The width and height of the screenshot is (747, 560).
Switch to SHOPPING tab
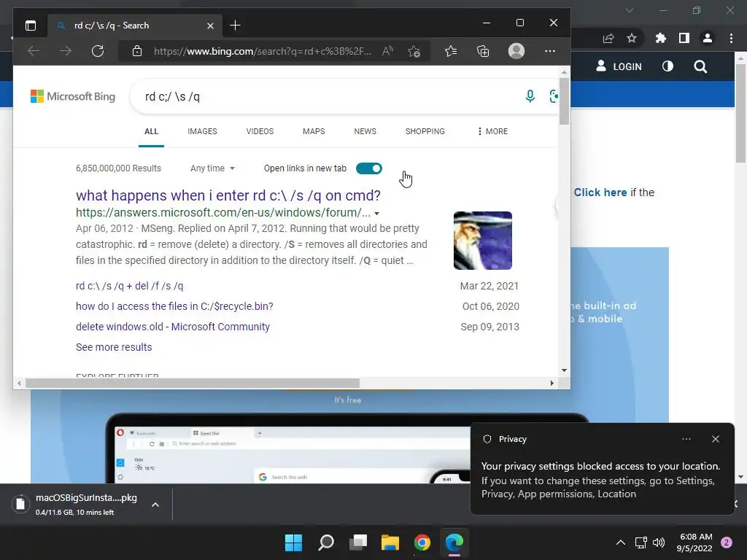coord(425,131)
